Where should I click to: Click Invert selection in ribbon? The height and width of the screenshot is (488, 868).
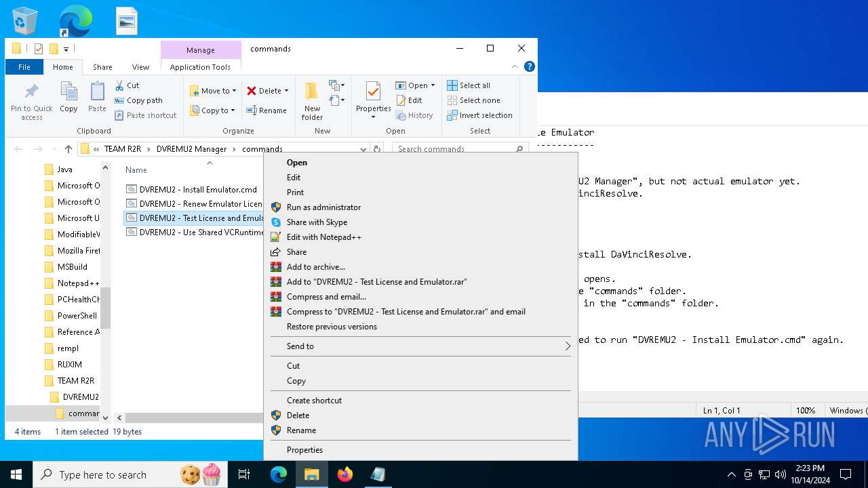click(479, 115)
